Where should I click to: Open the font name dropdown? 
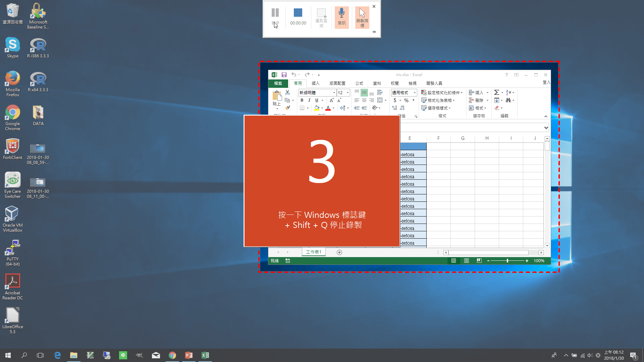(334, 93)
